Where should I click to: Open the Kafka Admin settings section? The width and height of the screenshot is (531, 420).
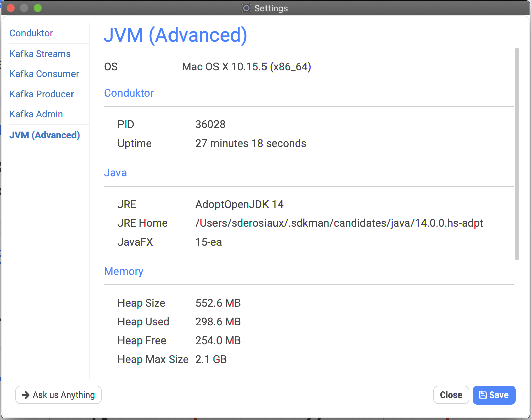click(36, 114)
